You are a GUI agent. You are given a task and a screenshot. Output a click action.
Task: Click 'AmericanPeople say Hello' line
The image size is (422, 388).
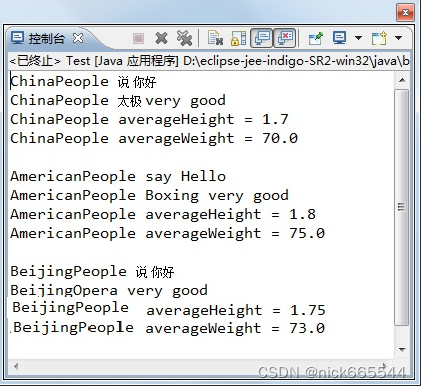pyautogui.click(x=118, y=177)
